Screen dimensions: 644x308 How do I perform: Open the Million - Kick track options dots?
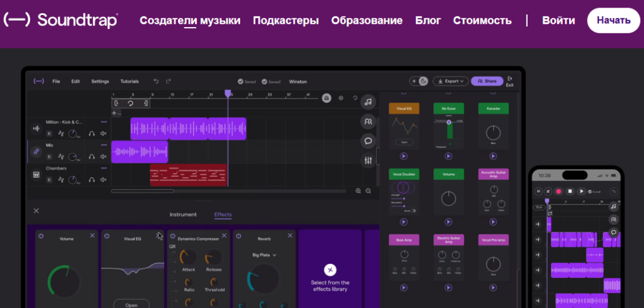104,122
